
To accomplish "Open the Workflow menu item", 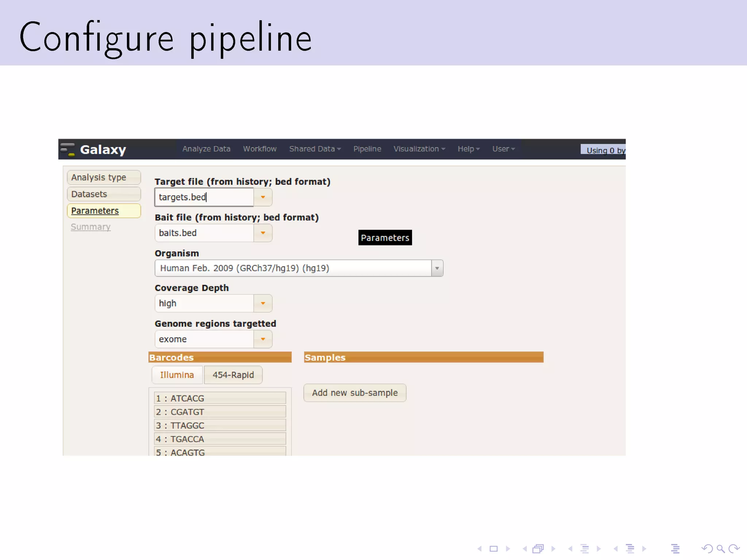I will [x=260, y=149].
